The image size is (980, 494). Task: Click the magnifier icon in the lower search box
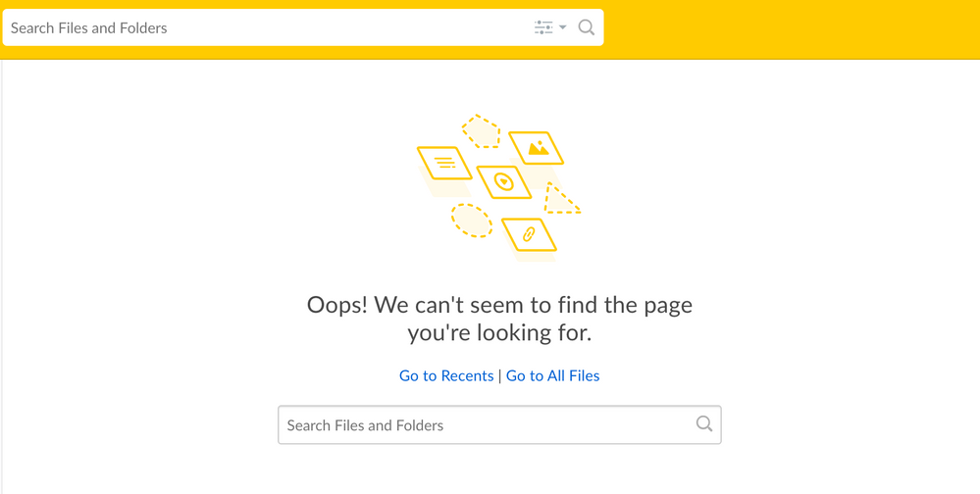click(703, 424)
